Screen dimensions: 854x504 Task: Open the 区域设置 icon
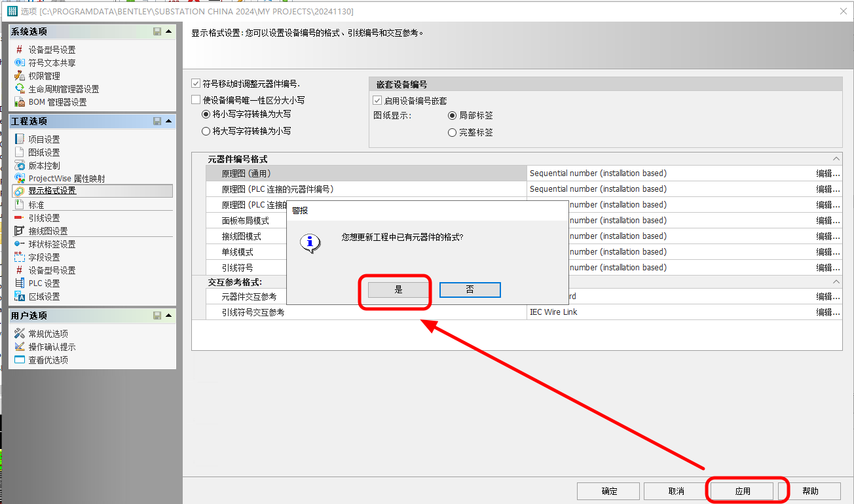[x=20, y=297]
